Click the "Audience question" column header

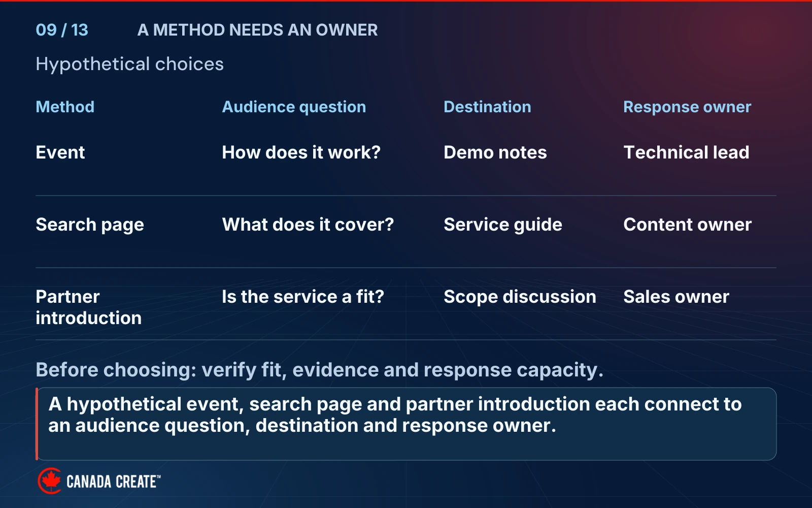pyautogui.click(x=294, y=107)
